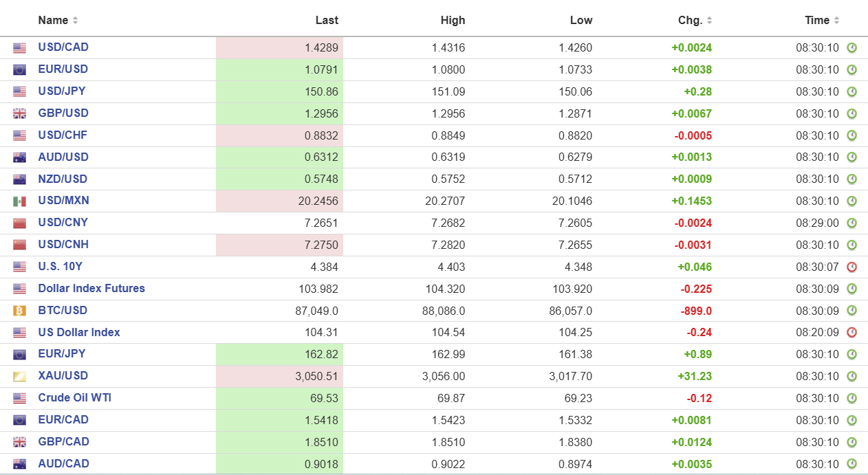
Task: Open the EUR/USD pair link
Action: coord(63,69)
